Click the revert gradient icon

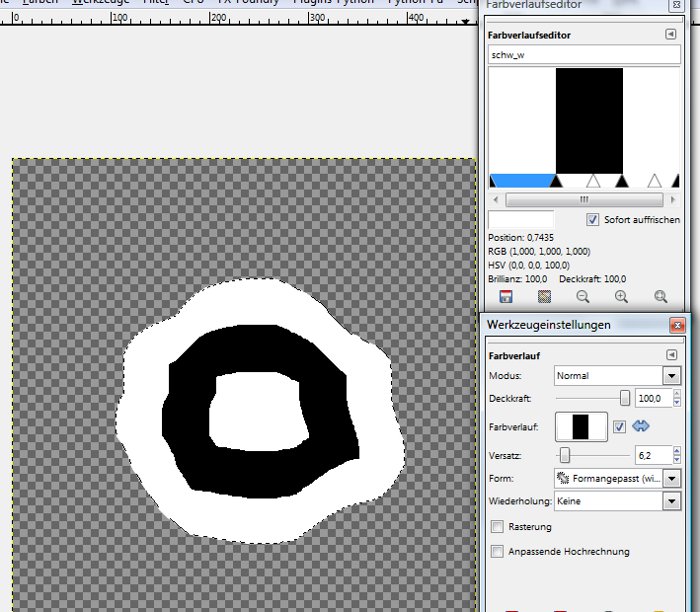pyautogui.click(x=544, y=296)
